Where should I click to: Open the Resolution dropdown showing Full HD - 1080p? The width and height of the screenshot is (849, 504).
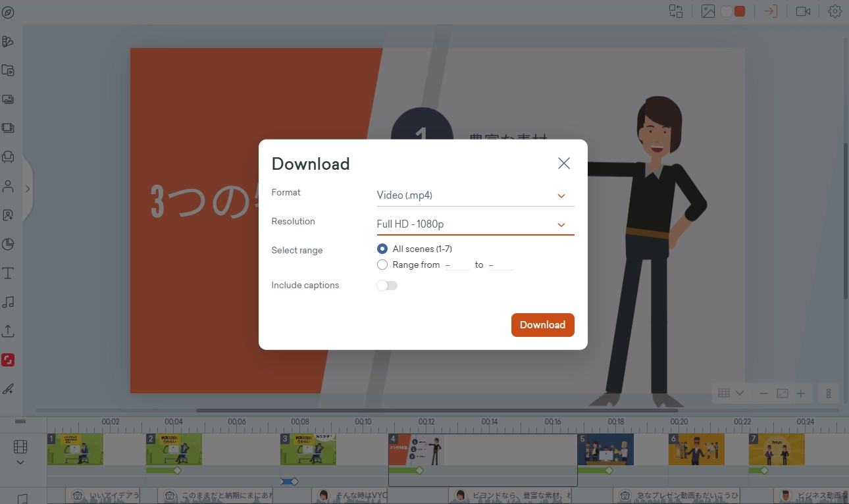coord(475,224)
